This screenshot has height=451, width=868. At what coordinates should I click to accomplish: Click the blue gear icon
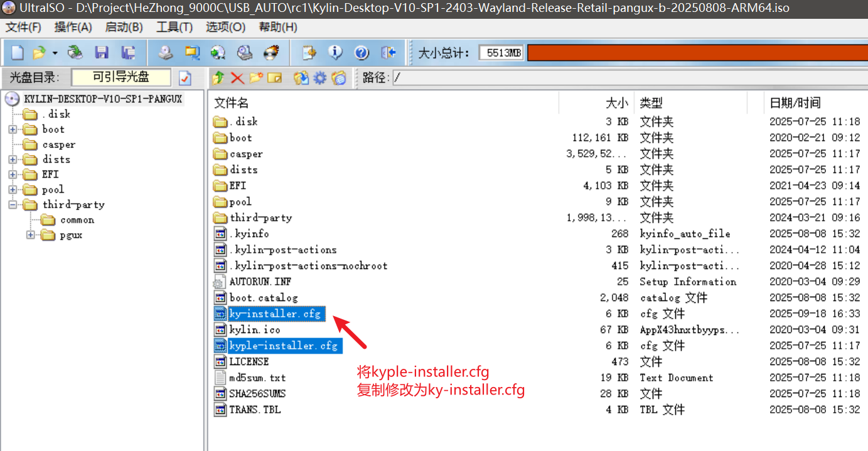tap(320, 78)
